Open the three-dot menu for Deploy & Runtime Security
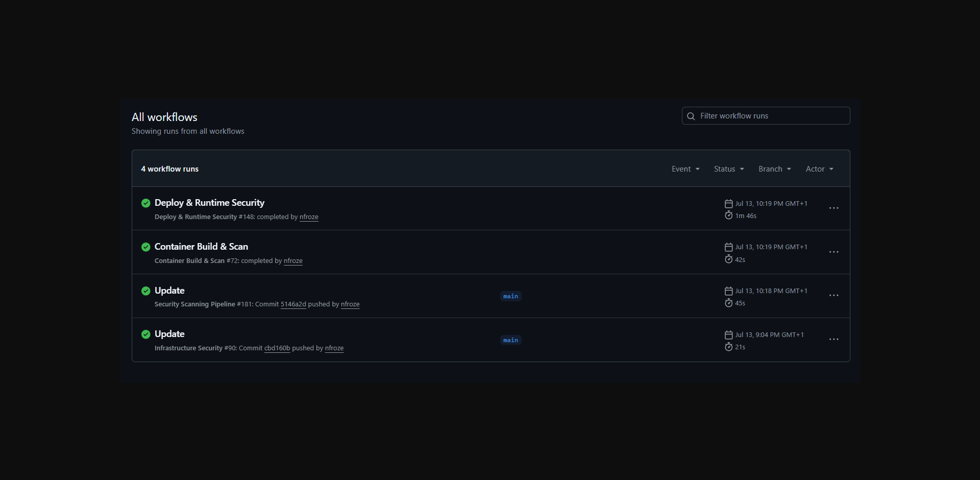This screenshot has width=980, height=480. [834, 208]
